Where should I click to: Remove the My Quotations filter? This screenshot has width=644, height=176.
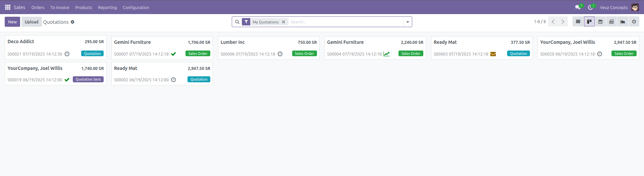[x=283, y=22]
